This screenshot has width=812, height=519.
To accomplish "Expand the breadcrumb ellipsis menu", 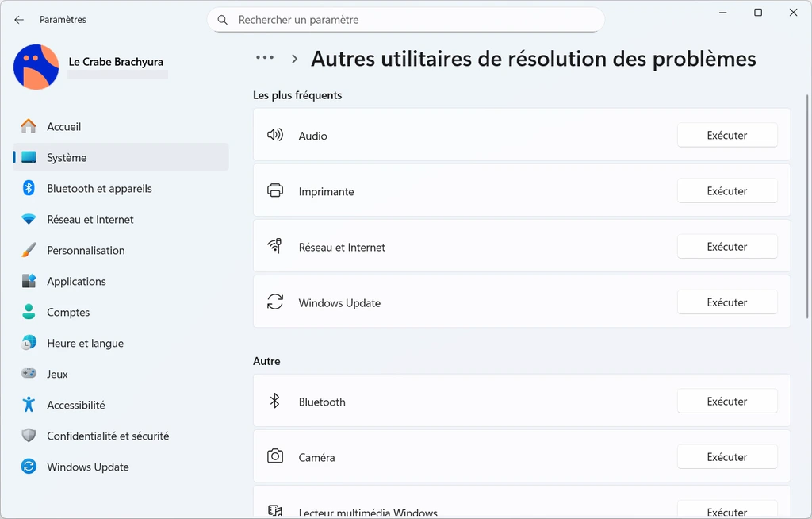I will pyautogui.click(x=265, y=58).
